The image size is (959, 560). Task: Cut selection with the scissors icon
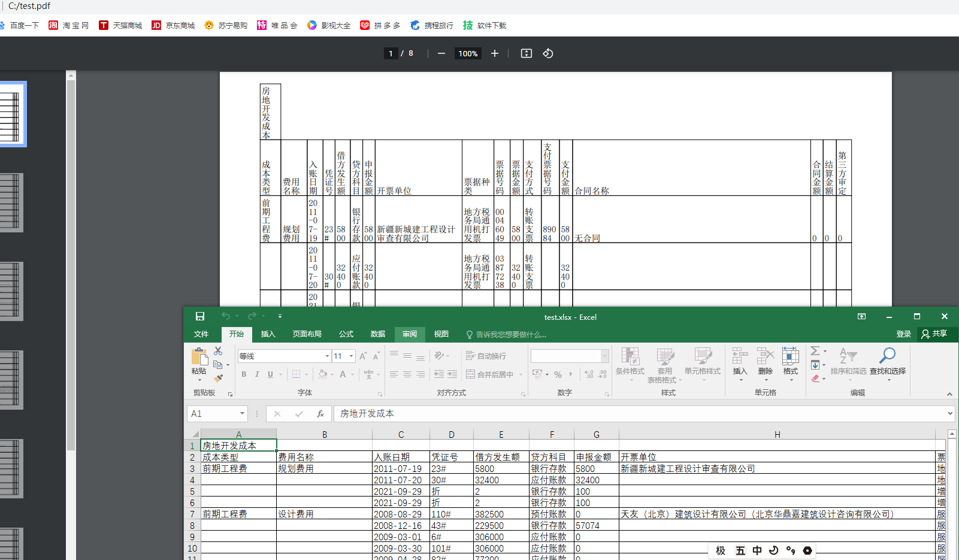218,351
